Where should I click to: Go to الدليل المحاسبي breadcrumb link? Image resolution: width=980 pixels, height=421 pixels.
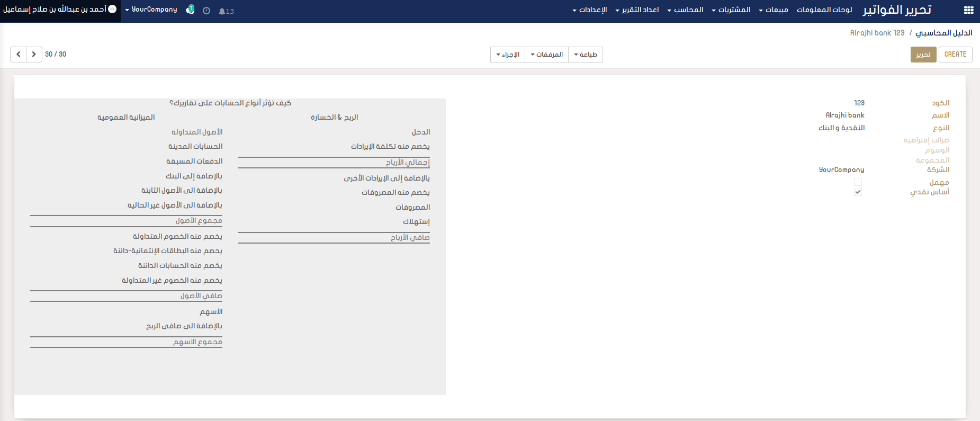pyautogui.click(x=943, y=33)
